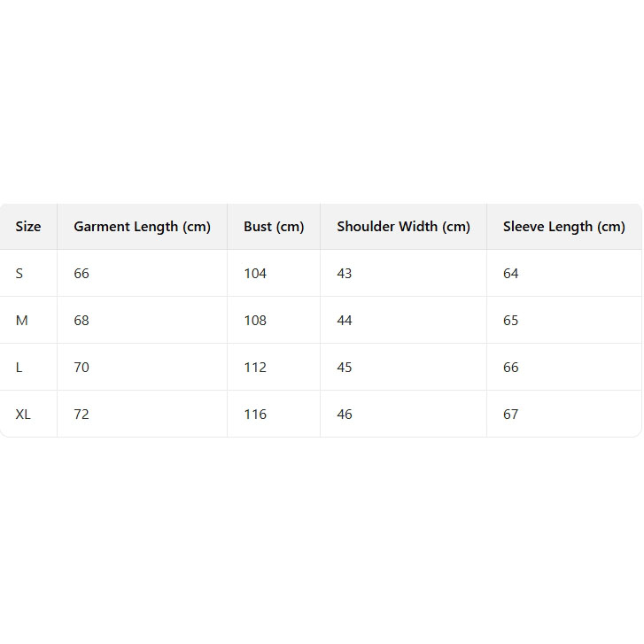Click shoulder width value 43
Viewport: 644px width, 644px height.
[345, 274]
